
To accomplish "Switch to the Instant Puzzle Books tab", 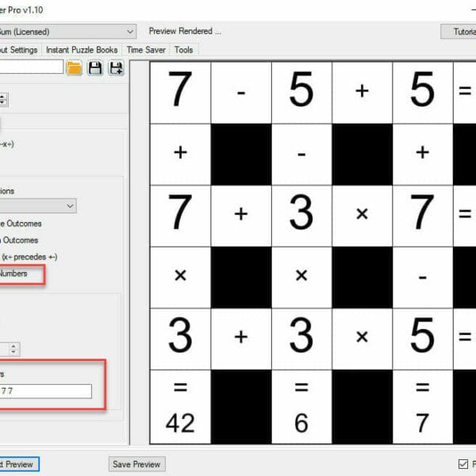I will pyautogui.click(x=82, y=50).
